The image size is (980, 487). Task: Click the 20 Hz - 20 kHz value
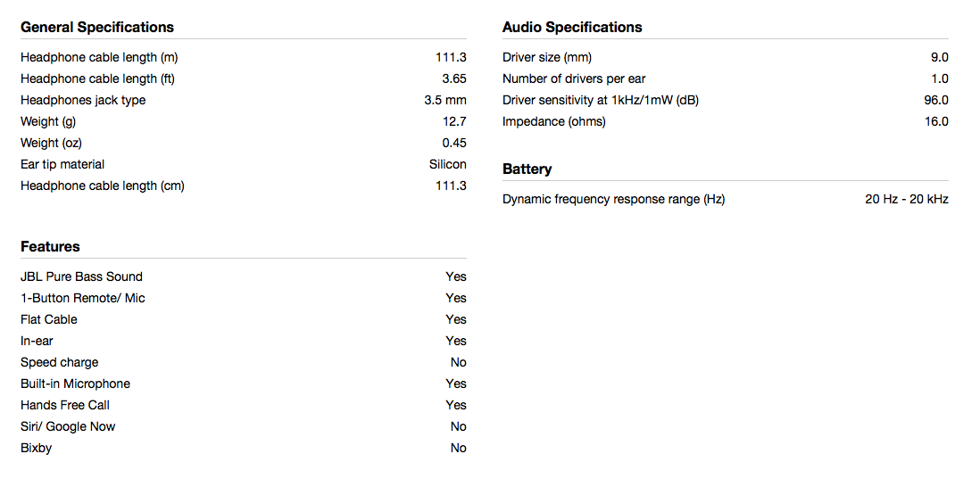point(906,200)
